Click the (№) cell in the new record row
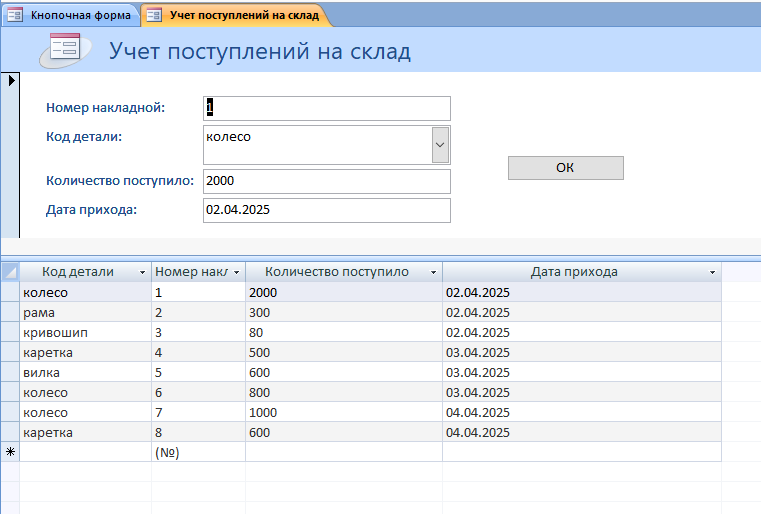 tap(198, 452)
